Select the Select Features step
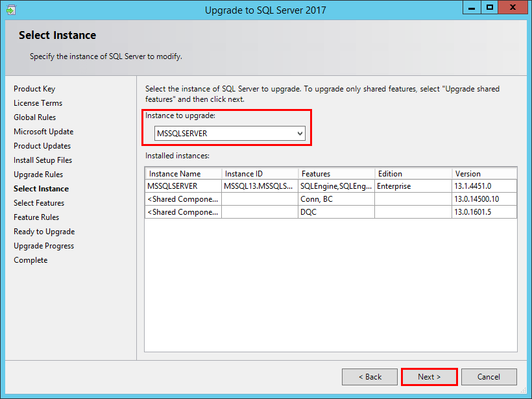The image size is (532, 399). 39,203
